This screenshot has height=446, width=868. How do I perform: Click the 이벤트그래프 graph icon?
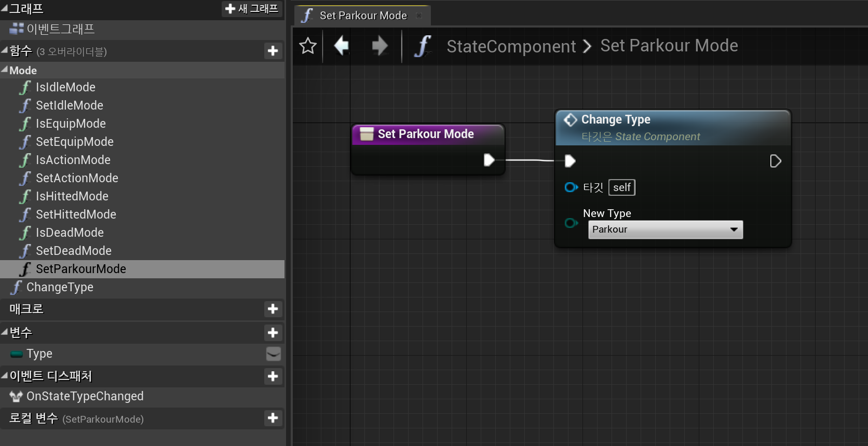[x=17, y=29]
